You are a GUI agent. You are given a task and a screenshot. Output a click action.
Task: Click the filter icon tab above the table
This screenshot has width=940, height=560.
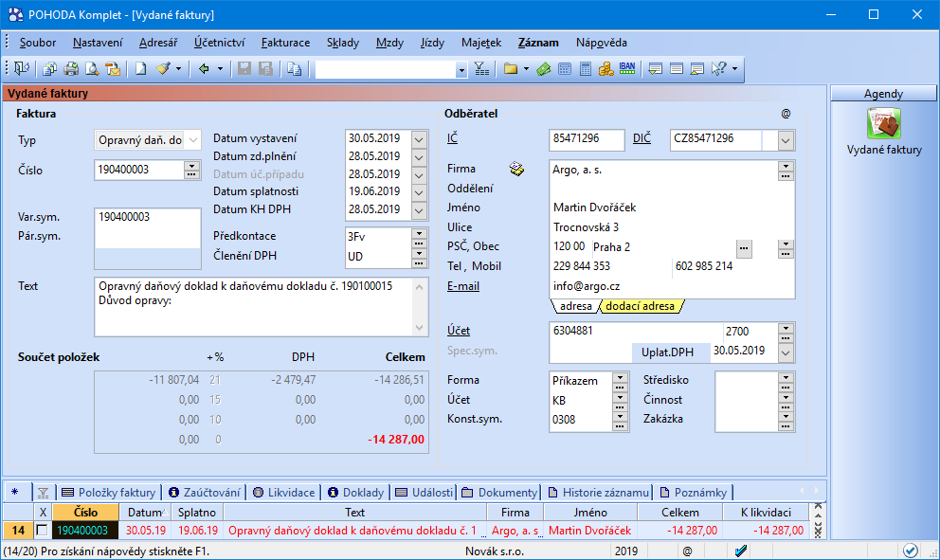pyautogui.click(x=43, y=493)
